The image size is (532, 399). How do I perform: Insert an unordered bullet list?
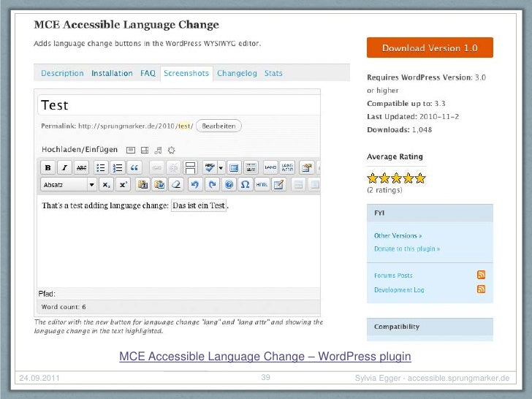100,167
